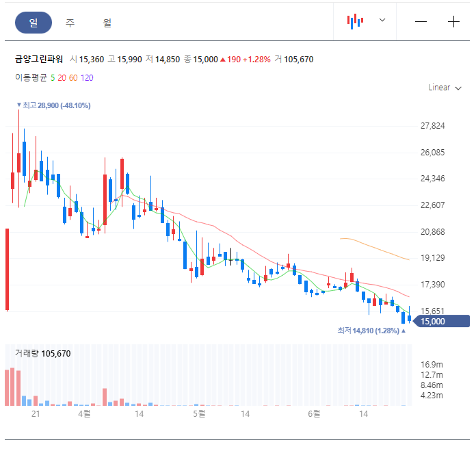
Task: Select the daily 일 chart tab
Action: click(x=34, y=23)
